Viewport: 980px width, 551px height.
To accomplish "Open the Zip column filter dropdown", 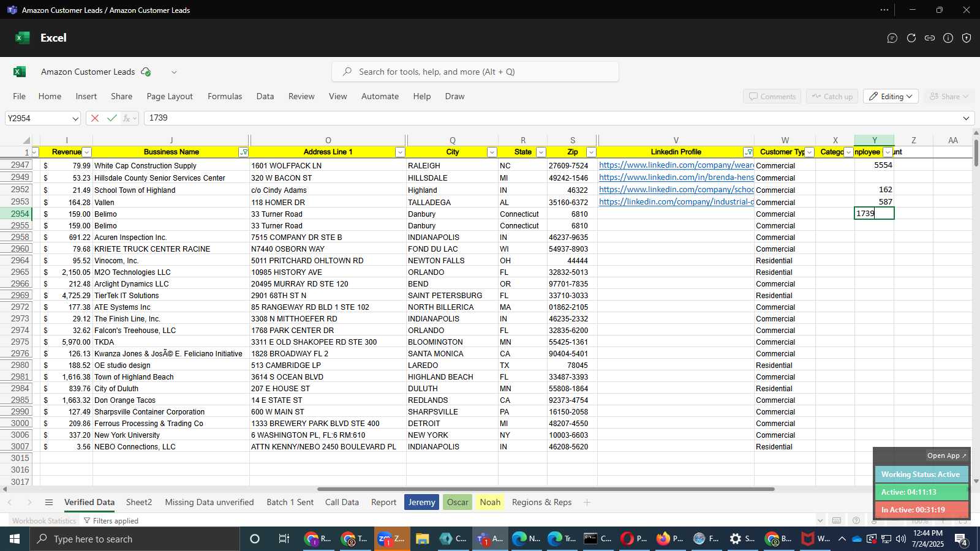I will (591, 152).
